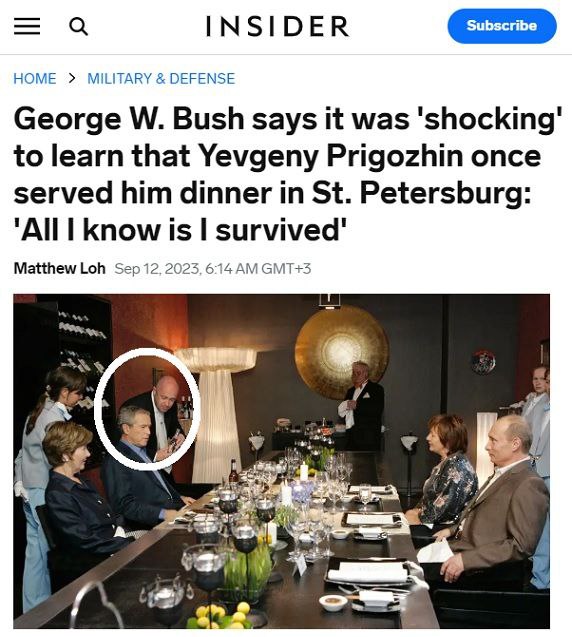Click the article headline's first line
Screen dimensions: 572x637
pos(288,119)
